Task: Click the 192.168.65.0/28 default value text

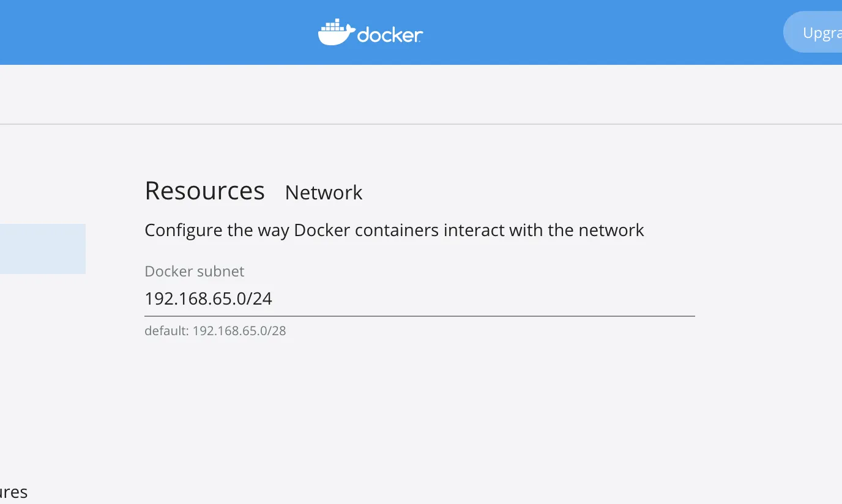Action: [239, 331]
